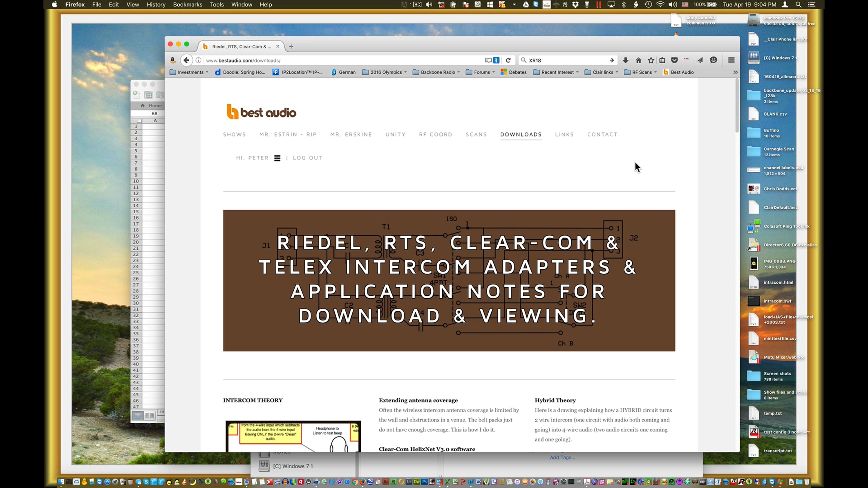868x488 pixels.
Task: Open the Debates bookmark
Action: (514, 72)
